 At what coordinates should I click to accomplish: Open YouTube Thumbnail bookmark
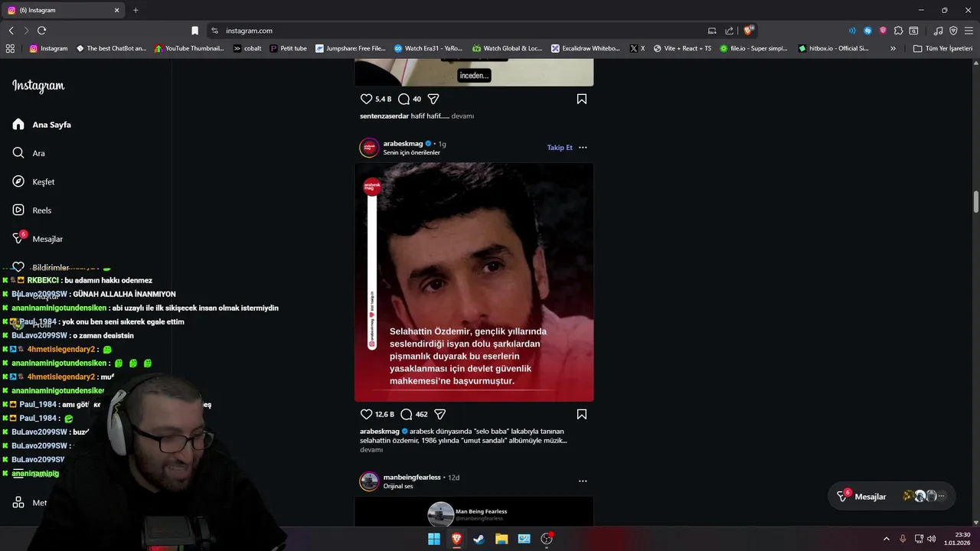(x=189, y=48)
